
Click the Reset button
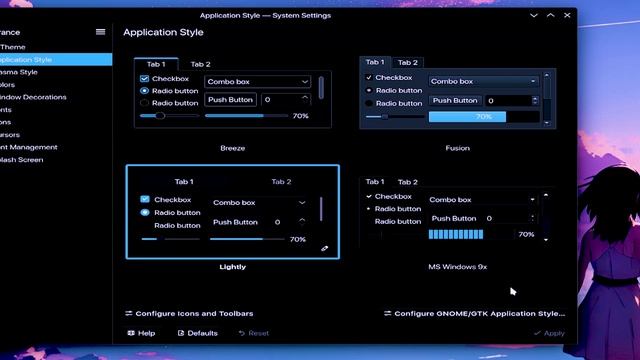point(253,333)
